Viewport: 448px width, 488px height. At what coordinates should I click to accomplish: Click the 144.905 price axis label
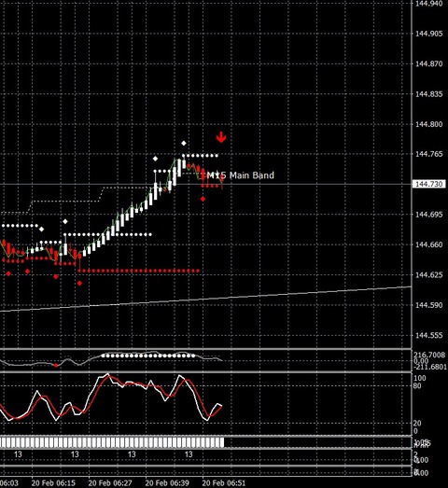pyautogui.click(x=429, y=34)
